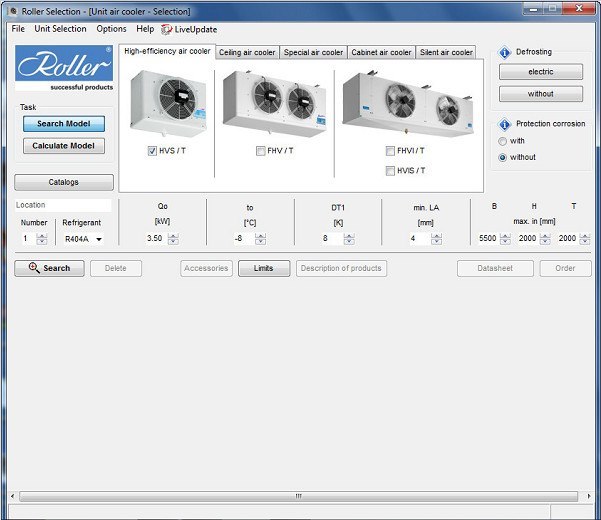Click the Number value field 1
The image size is (601, 520).
click(28, 239)
